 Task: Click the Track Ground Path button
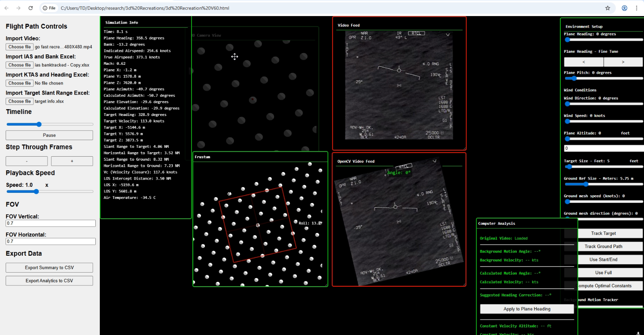click(x=603, y=246)
